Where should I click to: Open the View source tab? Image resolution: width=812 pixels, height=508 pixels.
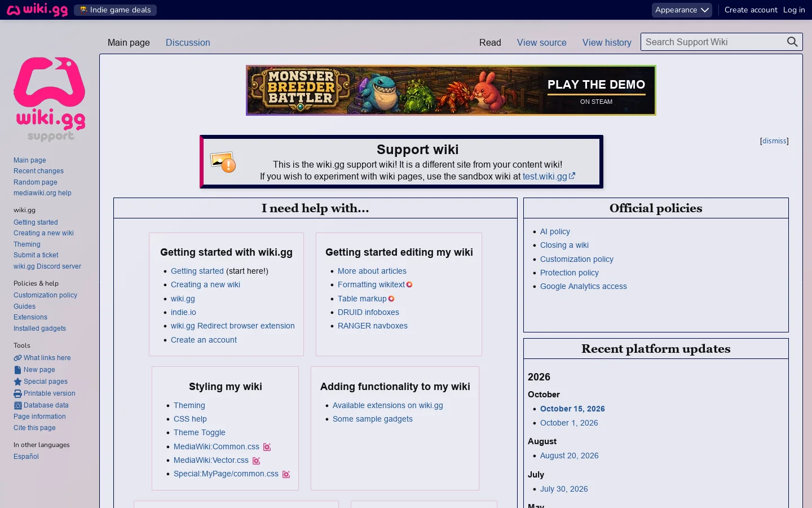542,42
